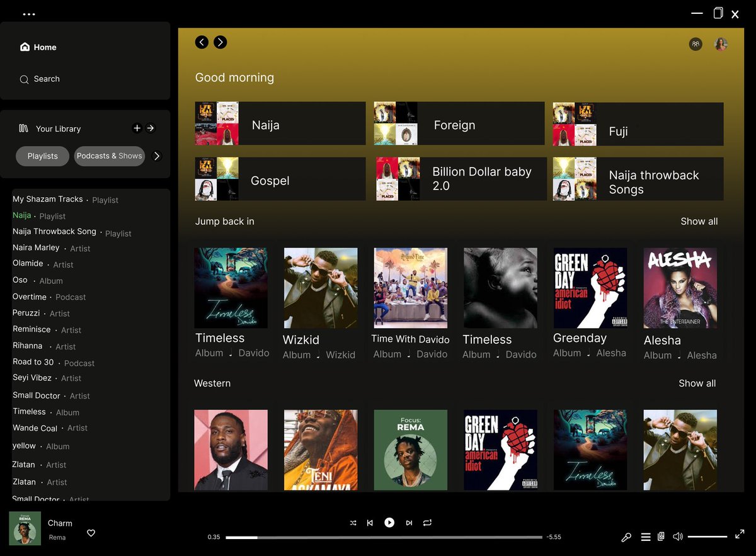Open Wande Coal artist in library

(x=50, y=428)
